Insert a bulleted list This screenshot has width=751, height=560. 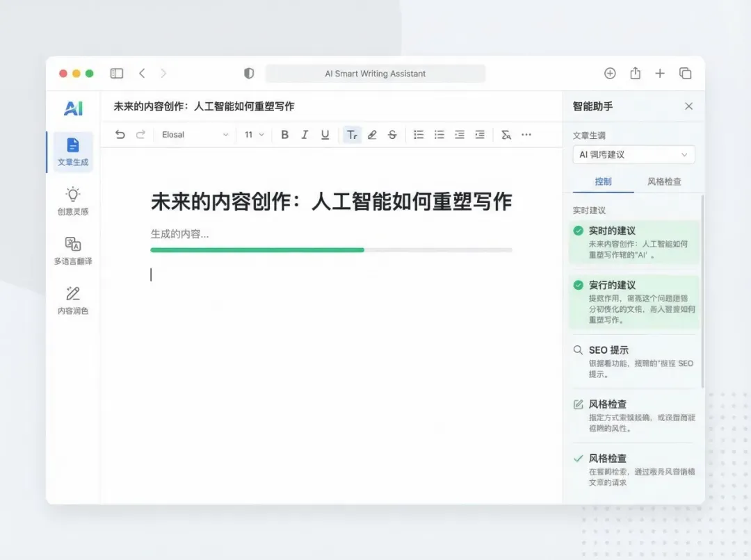pos(419,135)
